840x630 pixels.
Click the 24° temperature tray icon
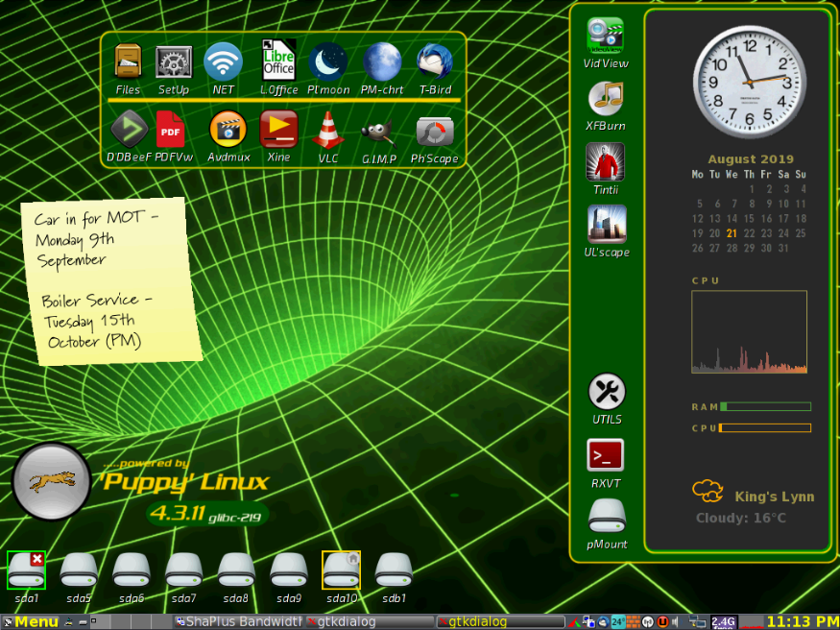pyautogui.click(x=618, y=622)
